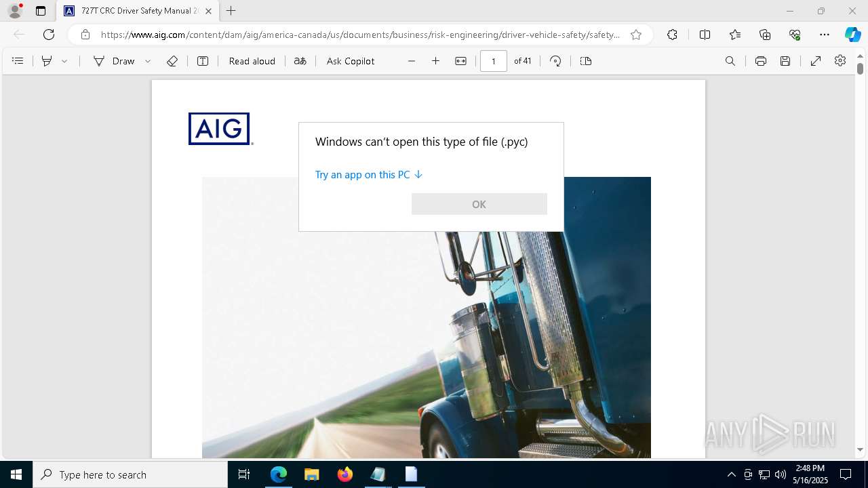The image size is (868, 488).
Task: Close the 727T CRC Driver Safety Manual tab
Action: click(208, 11)
